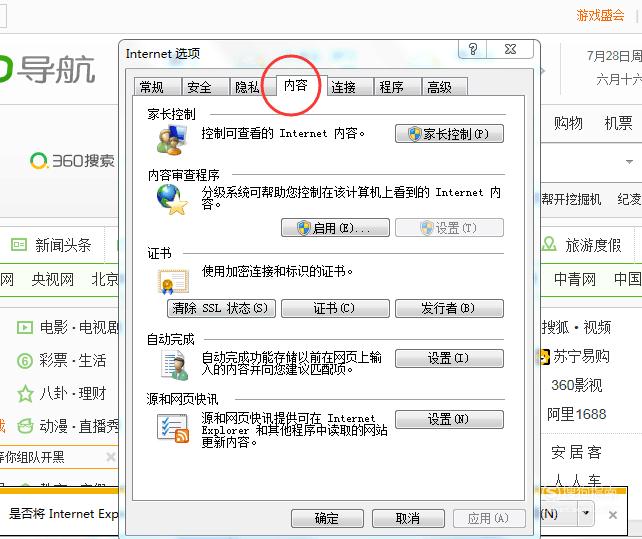Open 央视网 link on the page
Image resolution: width=642 pixels, height=539 pixels.
tap(53, 279)
